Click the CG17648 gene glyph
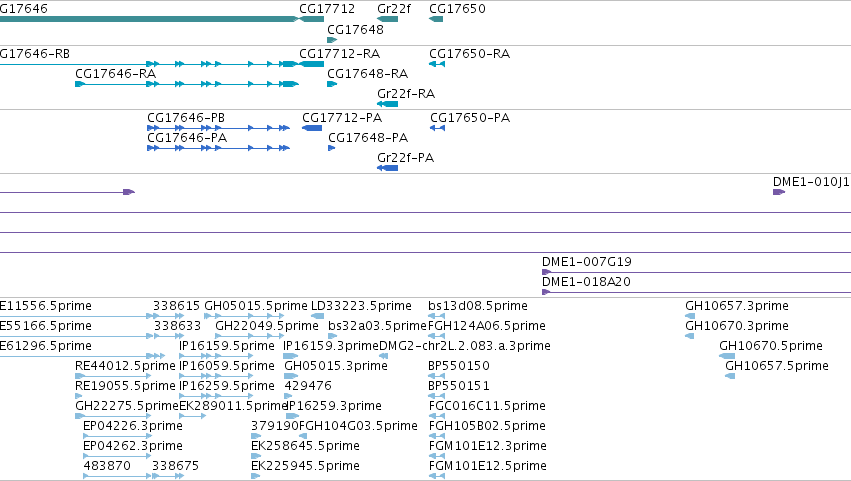This screenshot has height=481, width=851. click(332, 40)
